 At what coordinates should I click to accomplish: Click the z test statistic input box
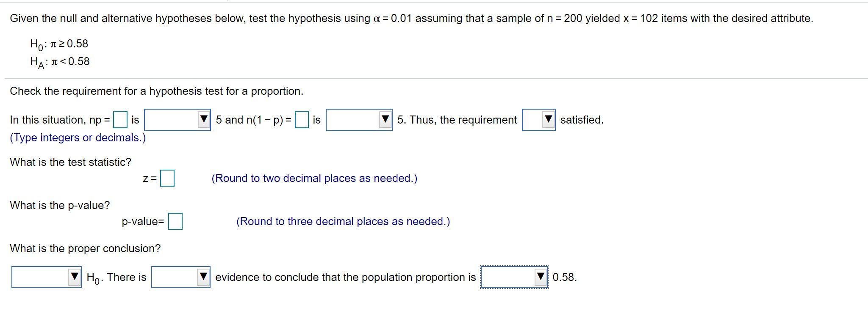167,178
